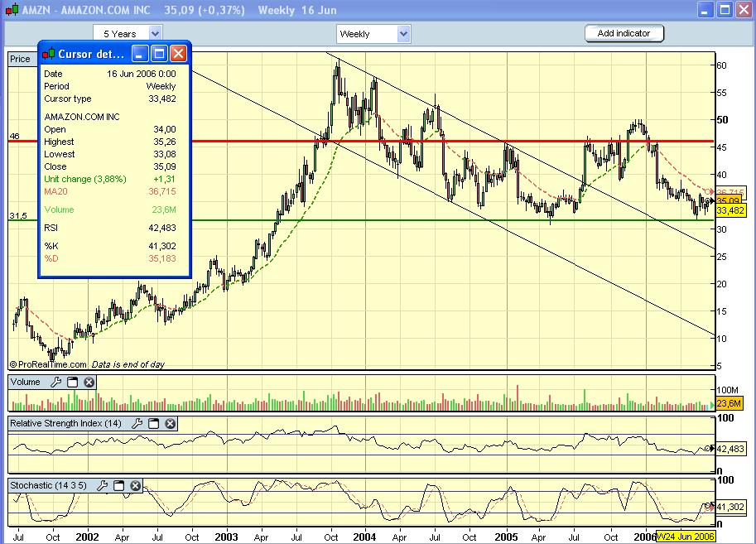Close the Cursor details window
756x544 pixels.
[178, 54]
